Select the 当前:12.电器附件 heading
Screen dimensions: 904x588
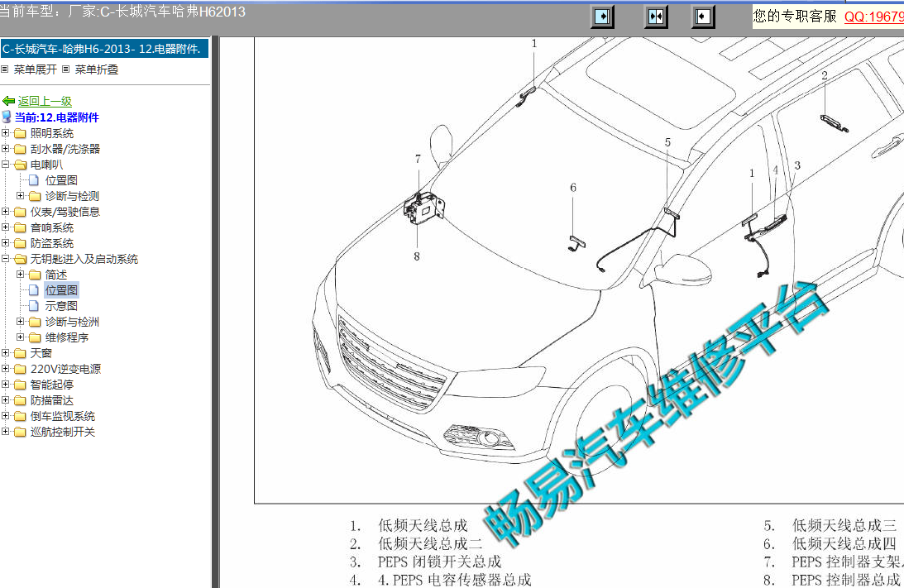(x=56, y=117)
